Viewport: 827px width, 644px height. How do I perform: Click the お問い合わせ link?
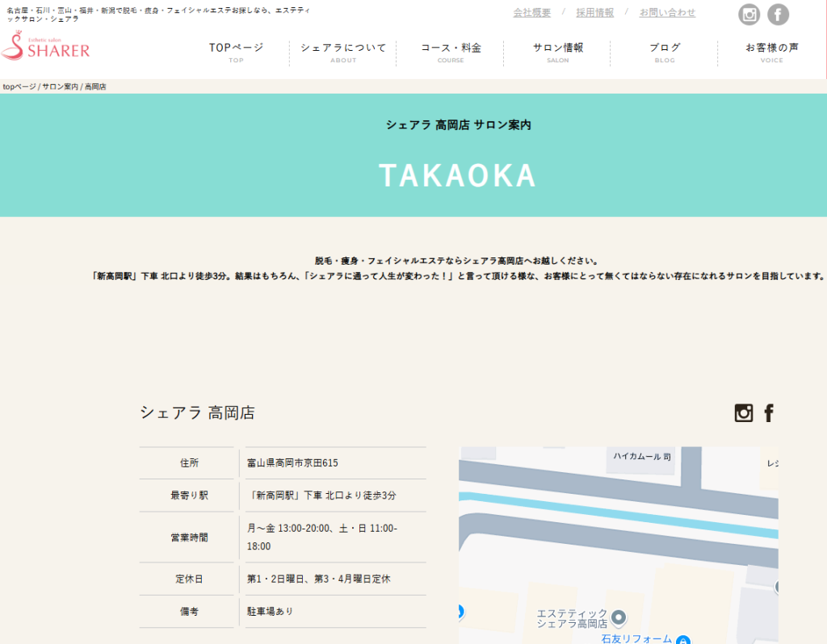pos(667,13)
